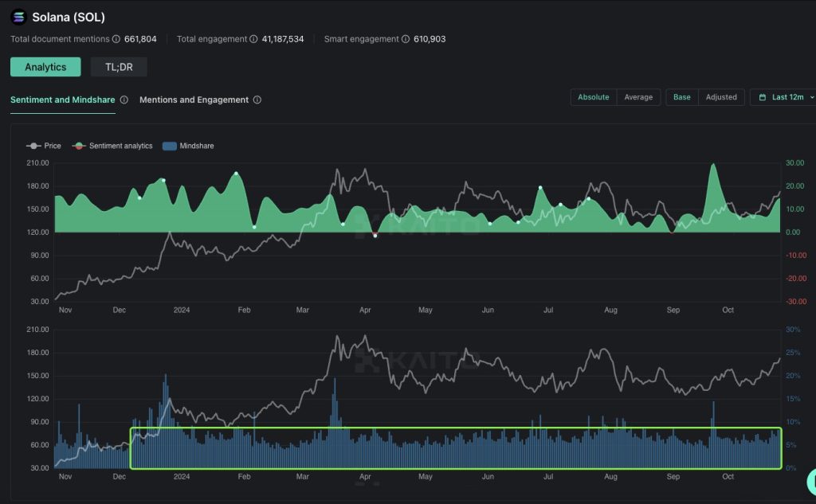
Task: Show info tooltip for Sentiment and Mindshare
Action: (x=124, y=100)
